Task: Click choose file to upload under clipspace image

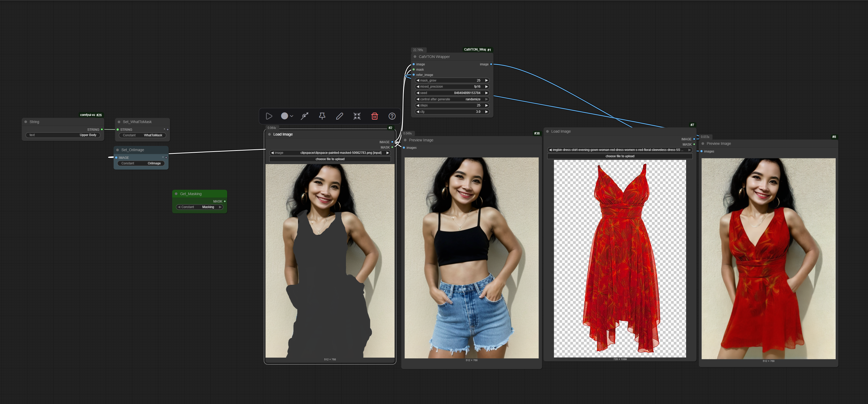Action: pos(330,159)
